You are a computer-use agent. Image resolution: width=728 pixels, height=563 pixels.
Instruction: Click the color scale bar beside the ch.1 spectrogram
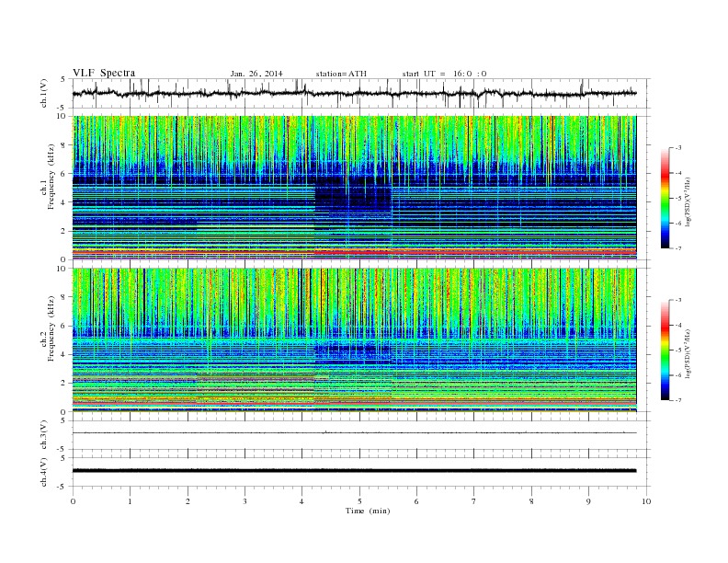(665, 198)
